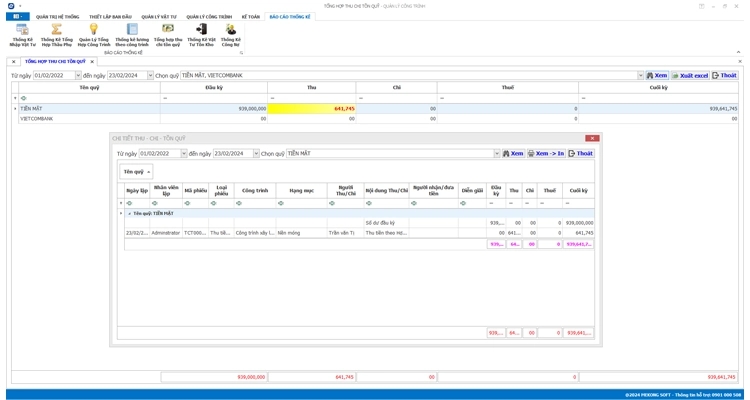This screenshot has height=400, width=750.
Task: Click Thoát button in the dialog
Action: point(581,154)
